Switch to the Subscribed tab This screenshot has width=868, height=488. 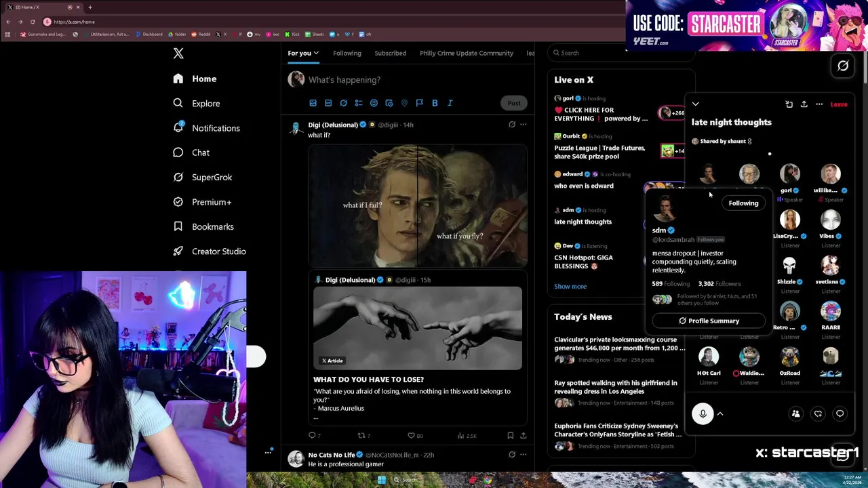[391, 53]
